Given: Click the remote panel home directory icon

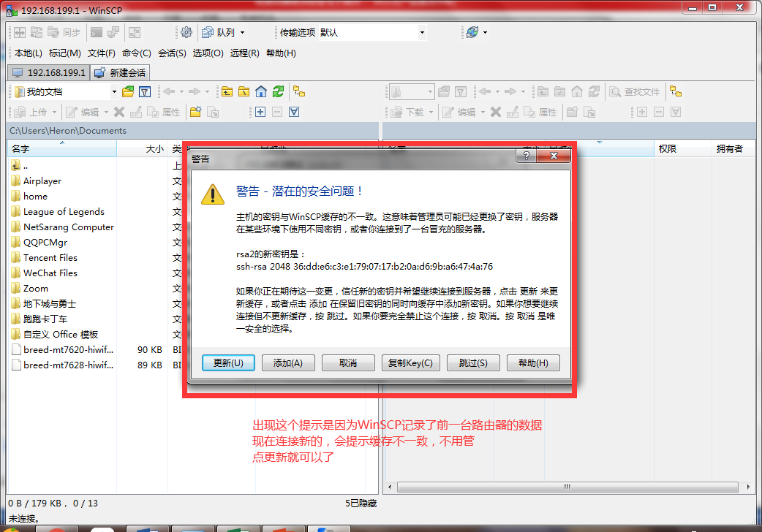Looking at the screenshot, I should point(577,91).
